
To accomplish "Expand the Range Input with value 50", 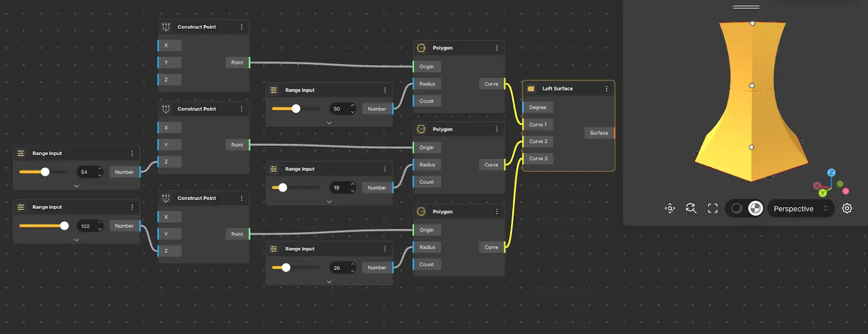I will tap(329, 123).
